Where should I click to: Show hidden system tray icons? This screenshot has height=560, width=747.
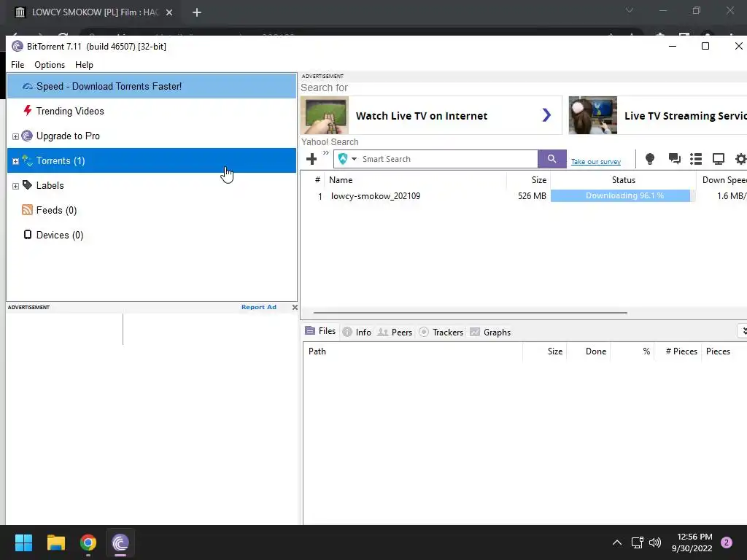[x=616, y=542]
